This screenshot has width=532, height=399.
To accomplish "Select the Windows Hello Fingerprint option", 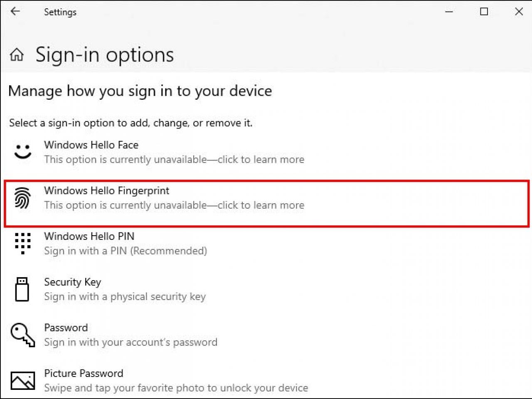I will click(106, 191).
